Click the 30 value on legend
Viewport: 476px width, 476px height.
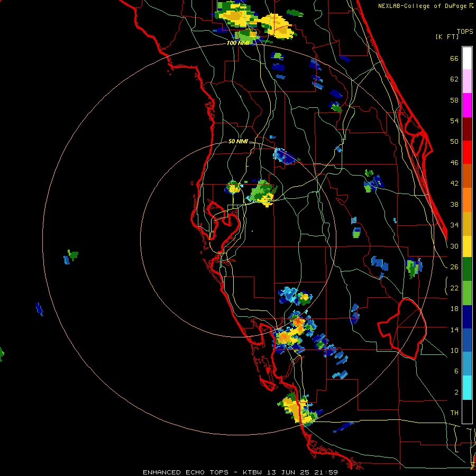pos(454,246)
